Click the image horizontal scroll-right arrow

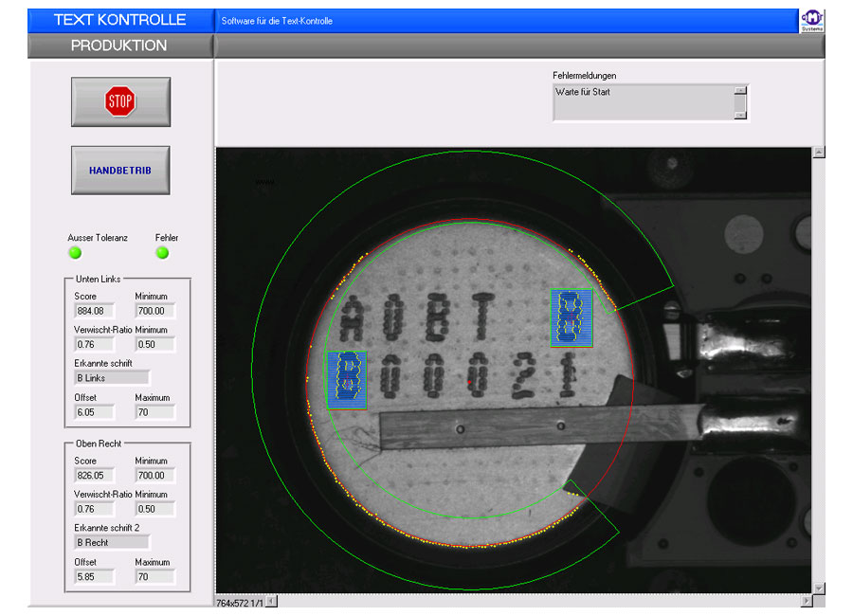[x=807, y=601]
